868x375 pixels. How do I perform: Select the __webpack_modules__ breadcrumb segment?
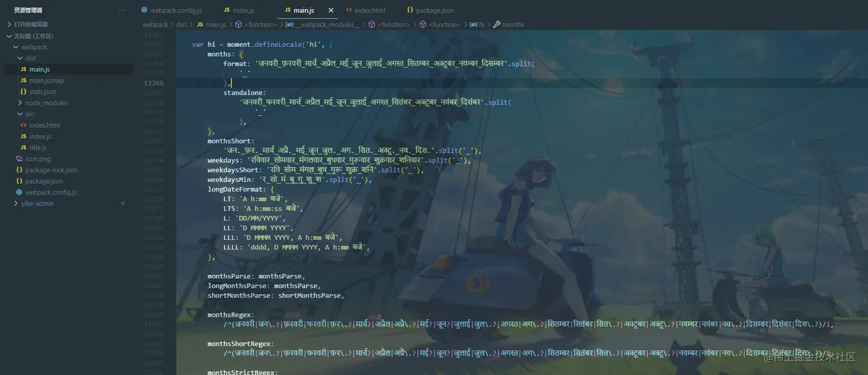pyautogui.click(x=327, y=25)
